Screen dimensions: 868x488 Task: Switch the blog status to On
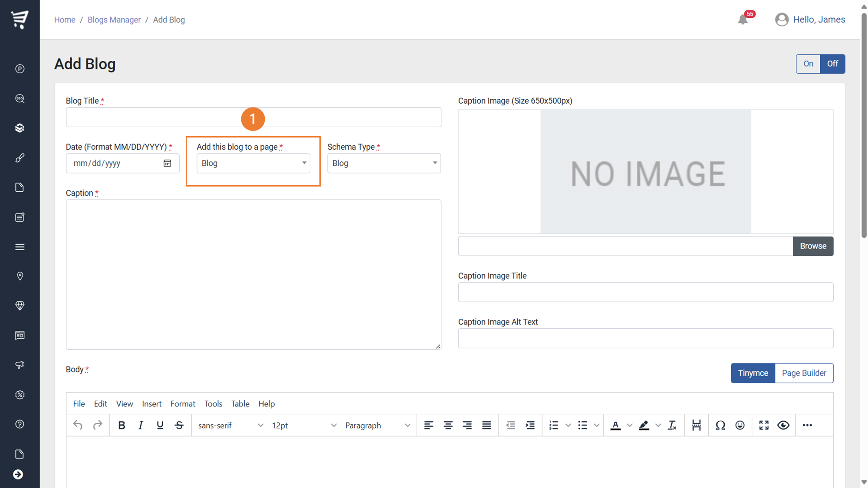click(x=808, y=64)
